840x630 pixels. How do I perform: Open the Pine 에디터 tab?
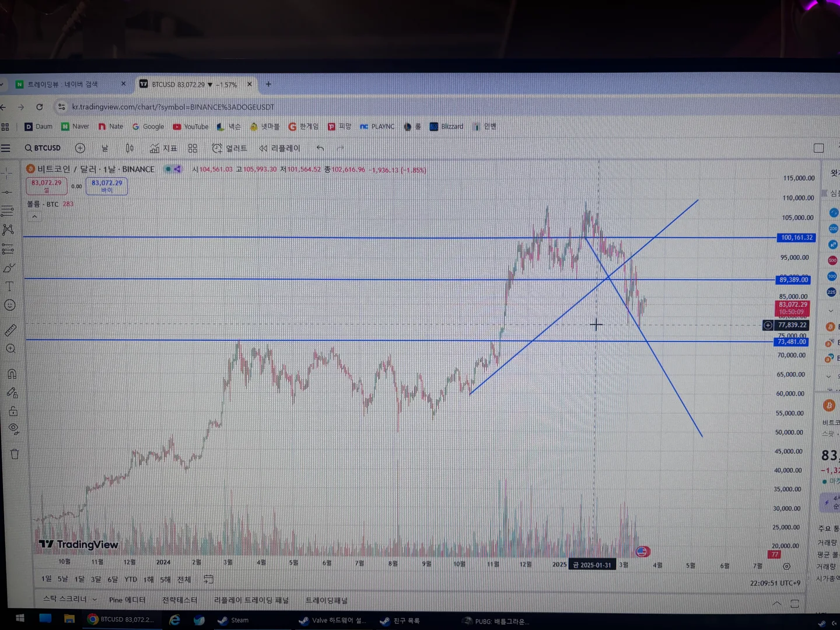point(127,600)
